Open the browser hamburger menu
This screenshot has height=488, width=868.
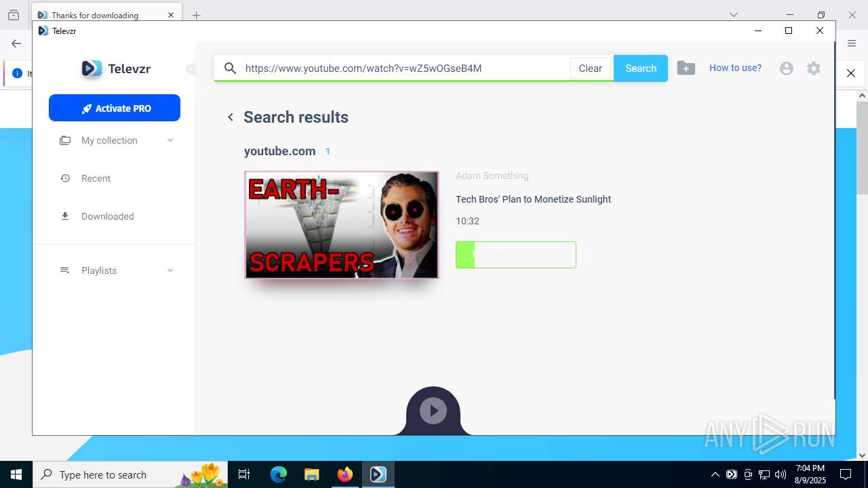pos(852,43)
